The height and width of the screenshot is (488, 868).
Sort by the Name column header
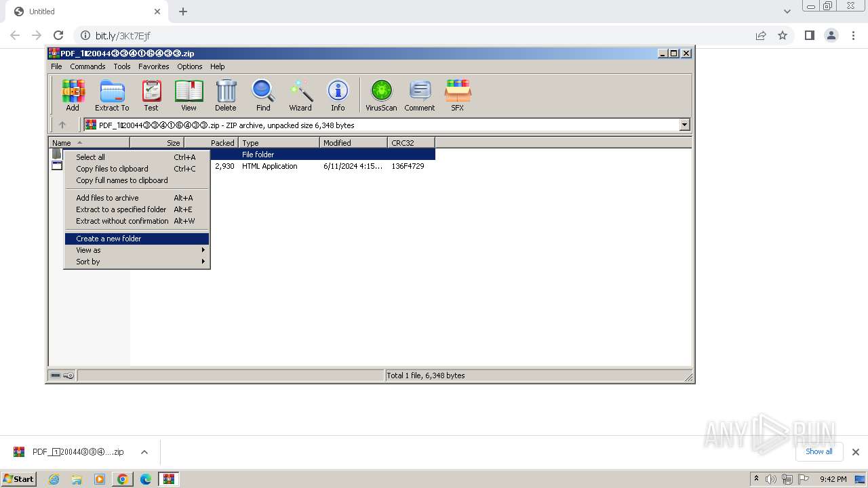[89, 143]
